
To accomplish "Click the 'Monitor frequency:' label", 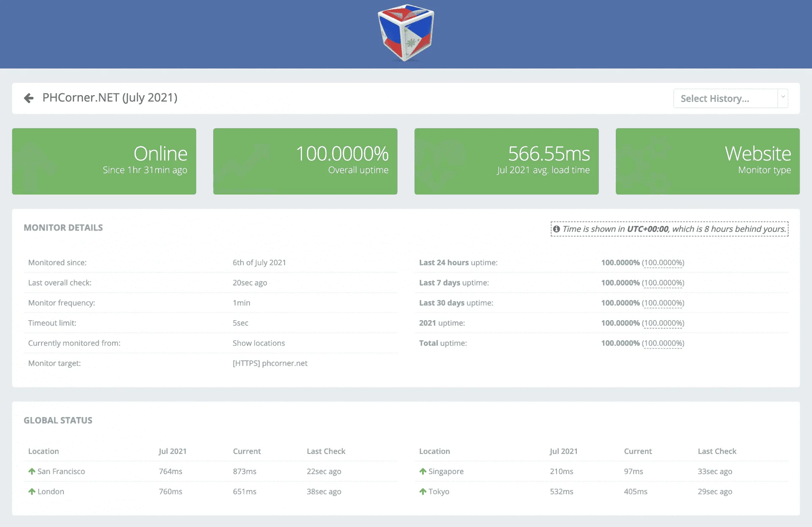I will click(62, 303).
